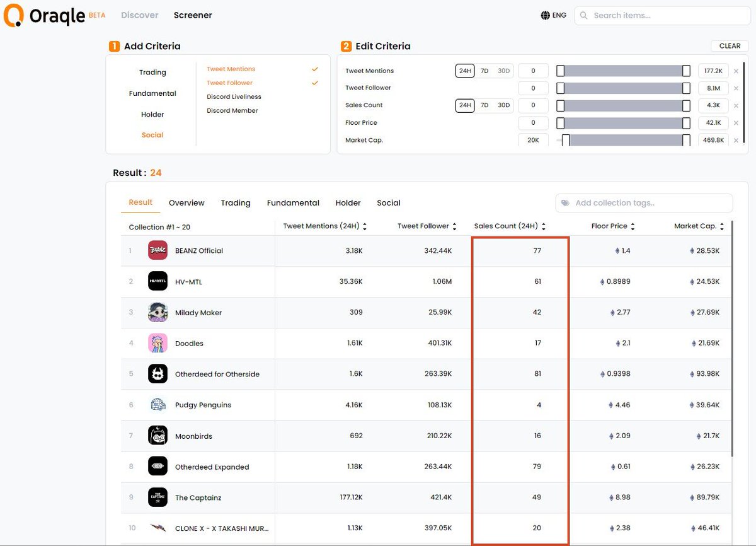This screenshot has width=756, height=546.
Task: Open the Fundamental criteria category
Action: point(152,93)
